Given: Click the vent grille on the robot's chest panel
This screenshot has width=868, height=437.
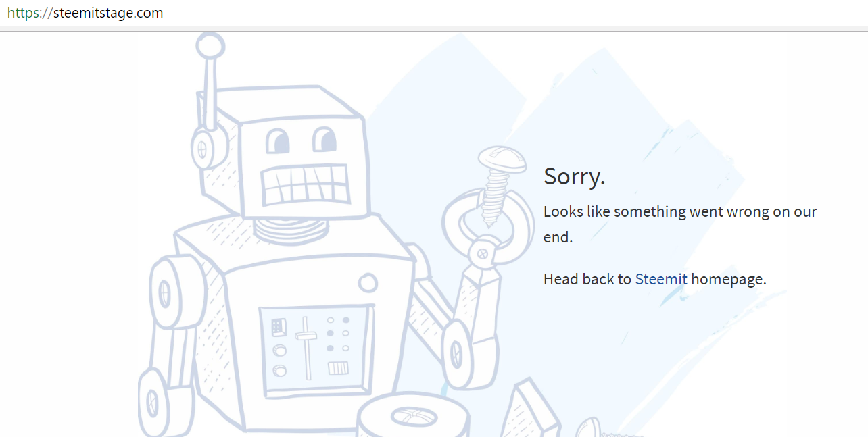Looking at the screenshot, I should click(x=338, y=368).
